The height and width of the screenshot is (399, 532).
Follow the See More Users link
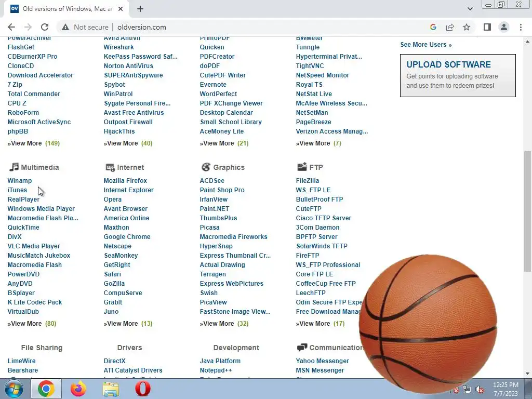426,45
